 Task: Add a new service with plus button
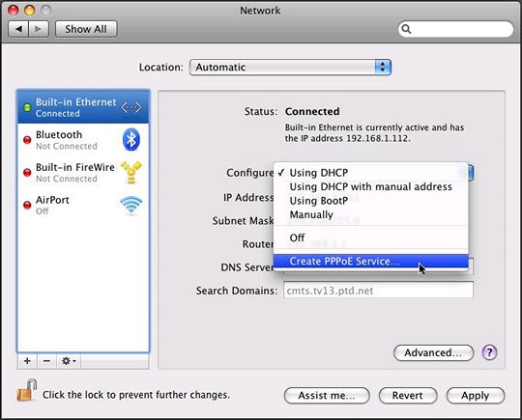(x=27, y=361)
